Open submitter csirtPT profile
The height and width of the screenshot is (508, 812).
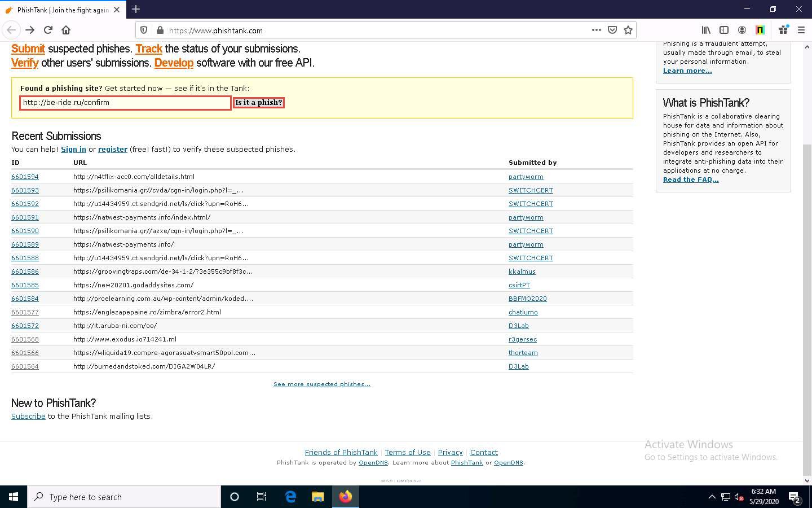coord(519,285)
